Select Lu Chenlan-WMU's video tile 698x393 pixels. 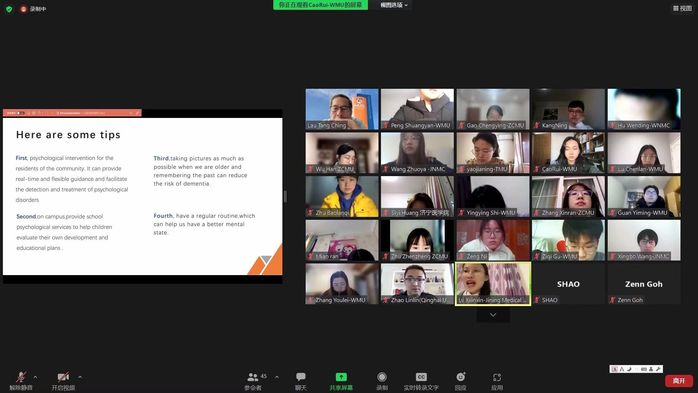click(644, 153)
